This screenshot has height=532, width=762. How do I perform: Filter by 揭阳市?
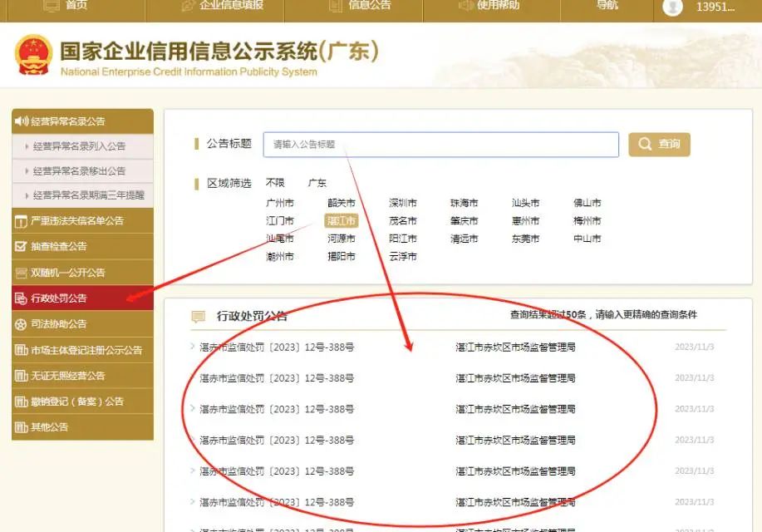342,256
